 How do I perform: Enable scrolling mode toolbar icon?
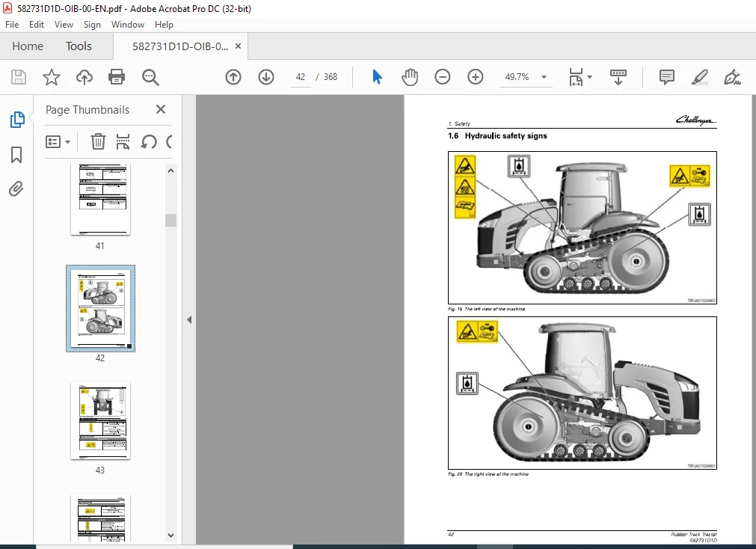[x=618, y=77]
